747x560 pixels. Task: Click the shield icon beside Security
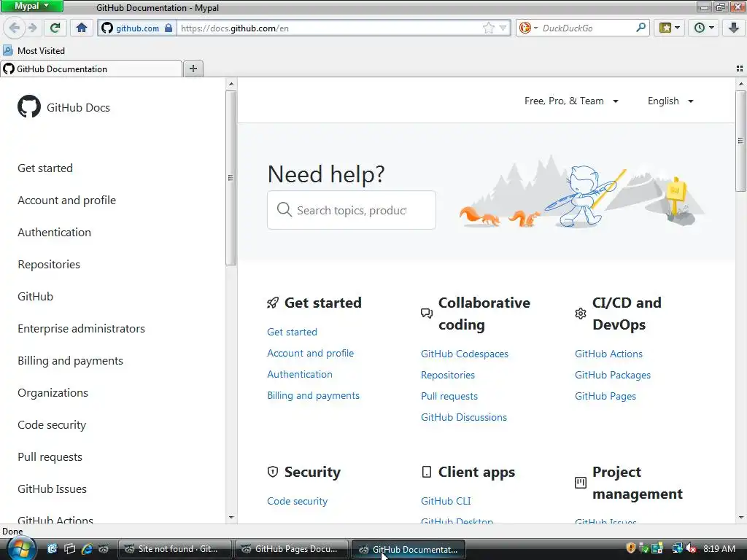click(x=273, y=472)
